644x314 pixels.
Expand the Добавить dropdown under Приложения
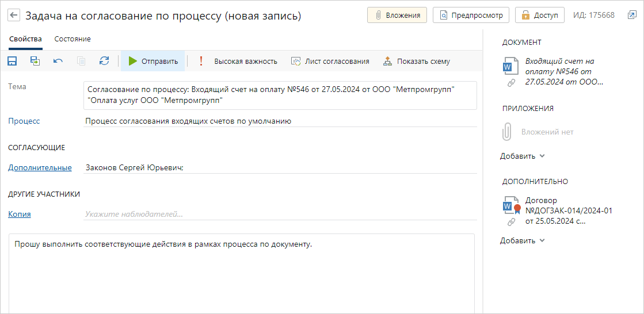[522, 156]
